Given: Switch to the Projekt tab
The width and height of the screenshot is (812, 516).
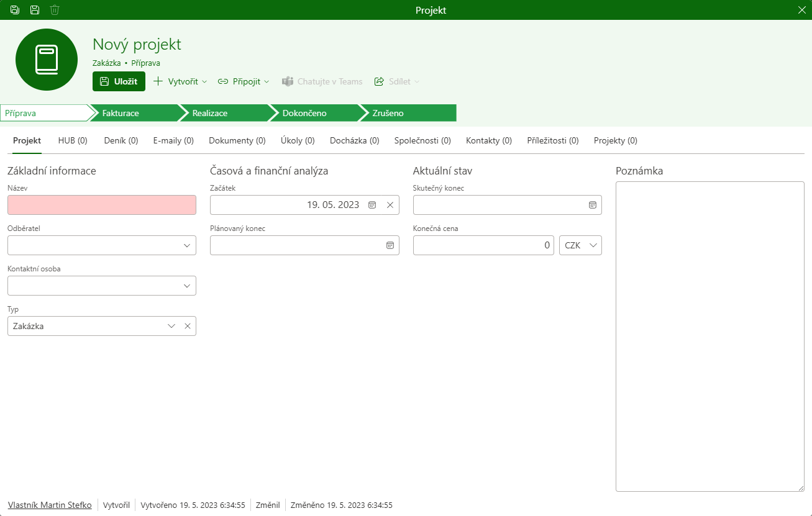Looking at the screenshot, I should [27, 141].
